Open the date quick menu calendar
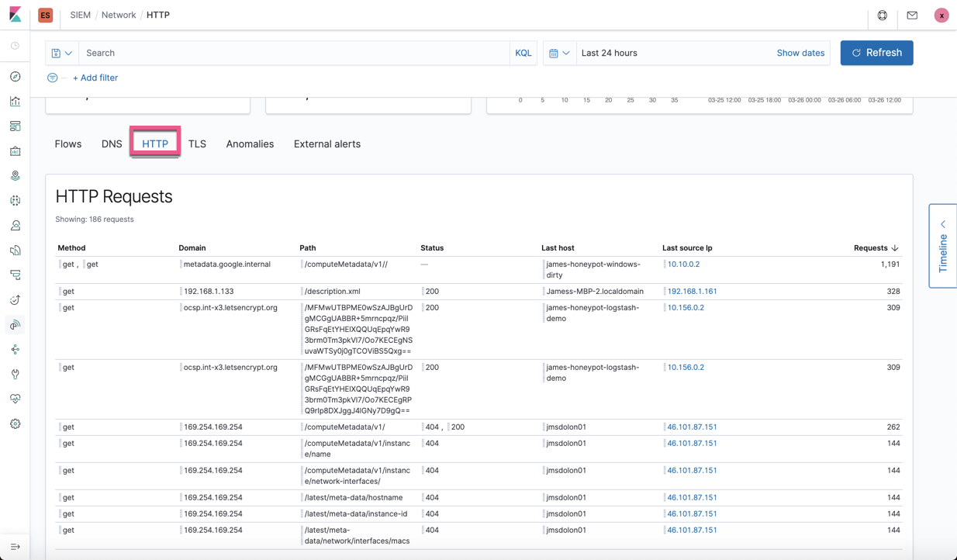 [x=559, y=53]
